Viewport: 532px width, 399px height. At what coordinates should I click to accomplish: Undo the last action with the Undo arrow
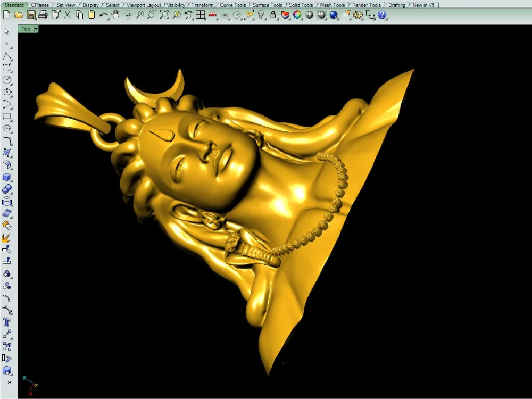(104, 15)
